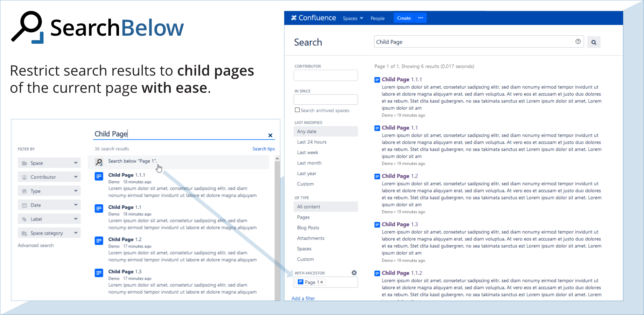Click the In Space filter input field
This screenshot has width=644, height=315.
(x=325, y=99)
